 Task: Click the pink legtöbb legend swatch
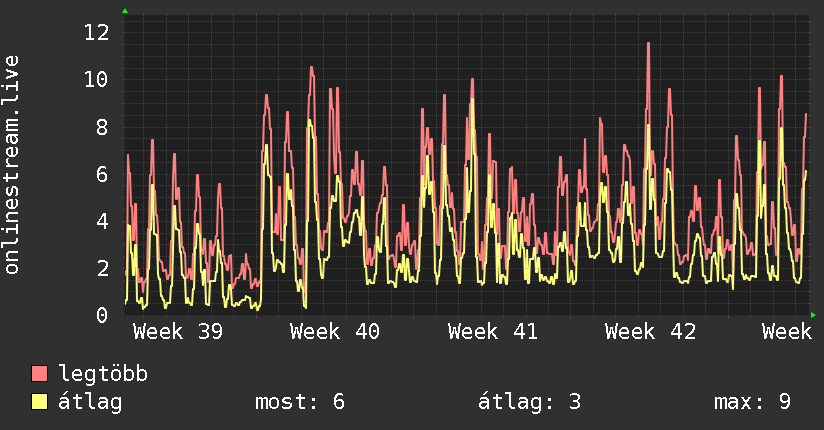coord(39,374)
